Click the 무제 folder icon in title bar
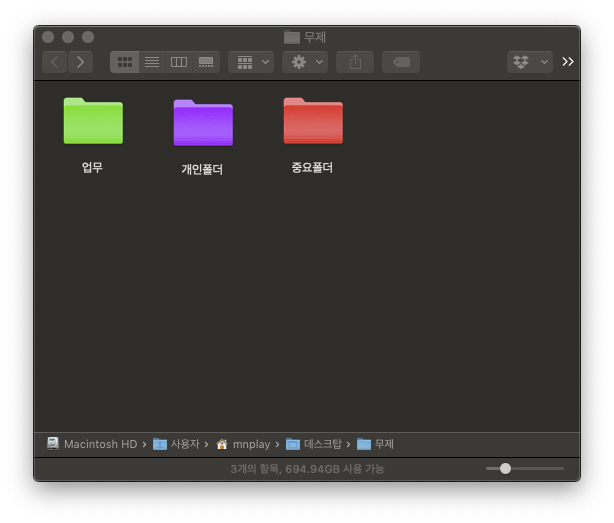Image resolution: width=614 pixels, height=523 pixels. (x=292, y=37)
